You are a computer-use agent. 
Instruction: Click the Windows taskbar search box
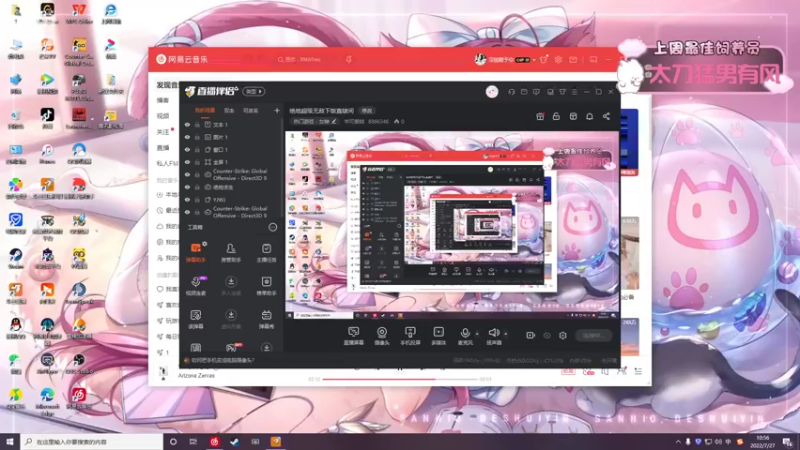click(92, 442)
